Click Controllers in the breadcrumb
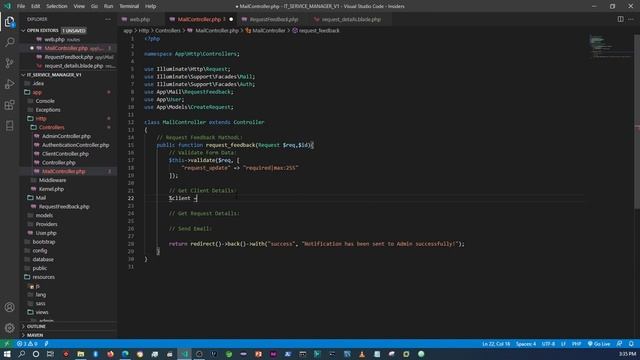 [168, 31]
